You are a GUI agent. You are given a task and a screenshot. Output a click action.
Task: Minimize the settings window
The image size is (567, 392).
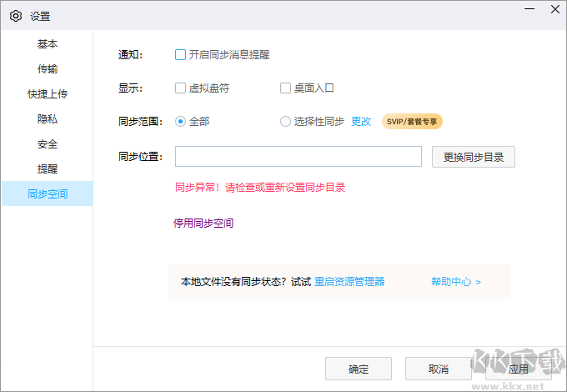(529, 9)
